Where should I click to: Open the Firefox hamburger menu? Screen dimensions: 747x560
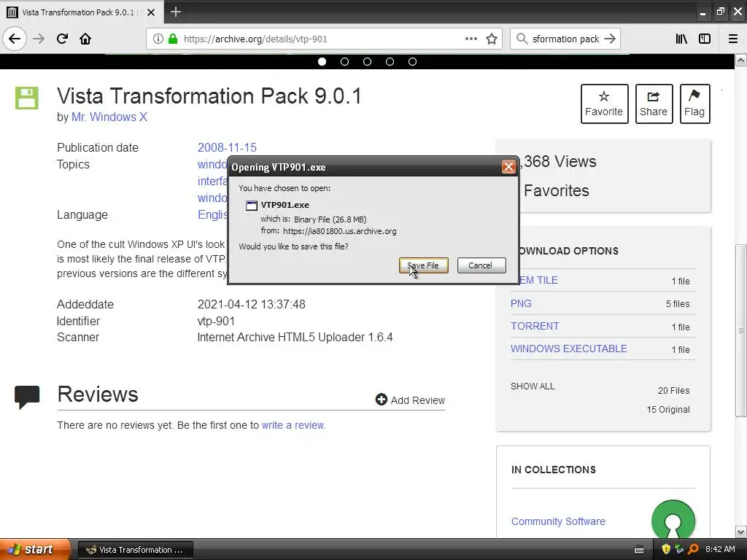pos(733,39)
